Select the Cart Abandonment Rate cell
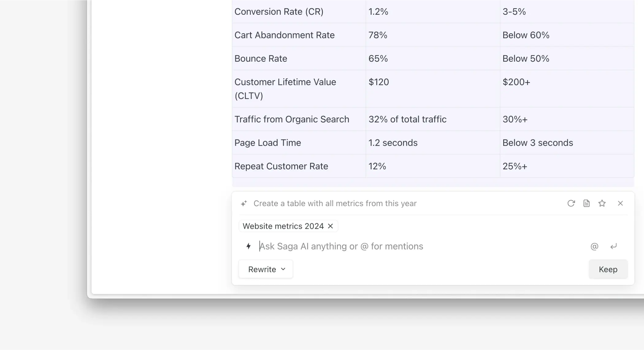This screenshot has width=644, height=350. [x=284, y=35]
